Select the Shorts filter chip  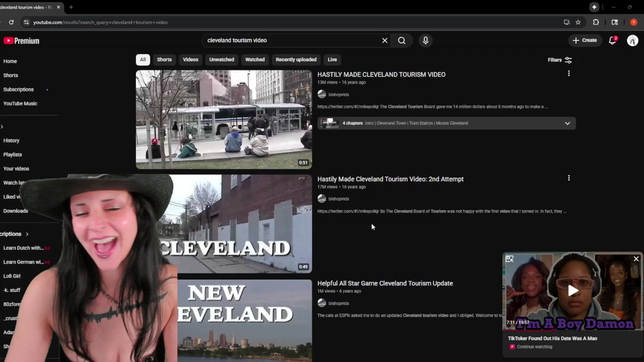(x=164, y=60)
